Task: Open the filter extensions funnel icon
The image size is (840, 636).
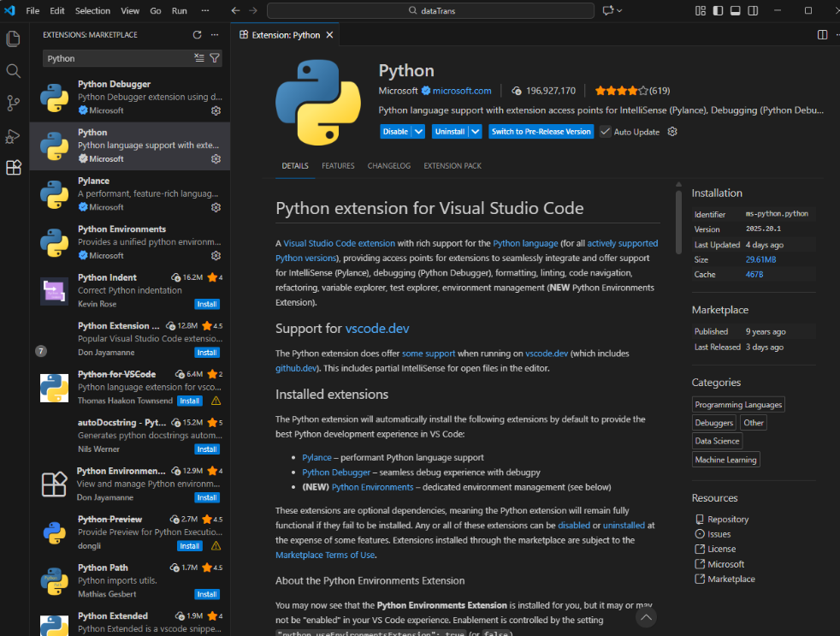Action: [x=215, y=58]
